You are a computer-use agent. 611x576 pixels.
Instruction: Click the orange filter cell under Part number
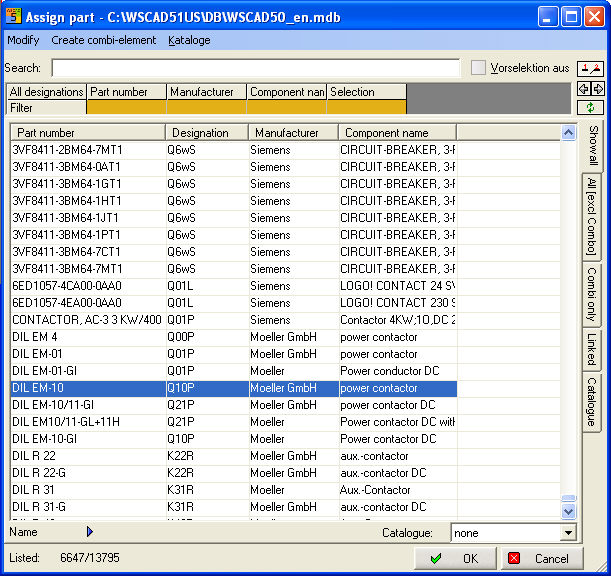(x=127, y=107)
